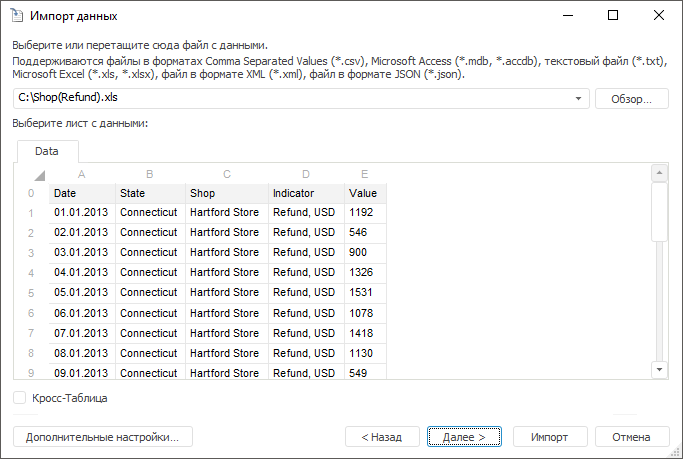The height and width of the screenshot is (459, 683).
Task: Open Дополнительные настройки... settings
Action: [x=102, y=437]
